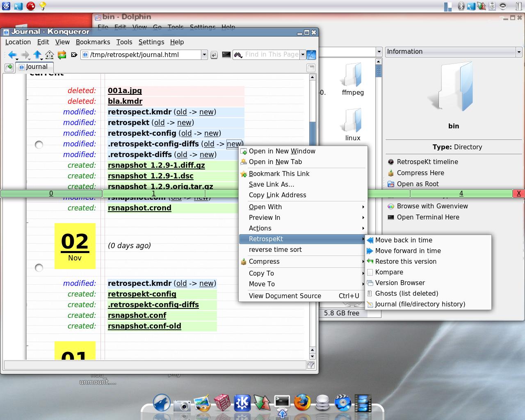Expand the Actions submenu

[x=303, y=228]
